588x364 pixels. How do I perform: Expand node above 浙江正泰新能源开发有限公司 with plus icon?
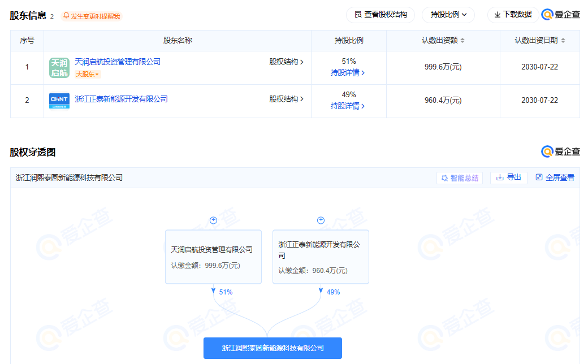pyautogui.click(x=321, y=220)
